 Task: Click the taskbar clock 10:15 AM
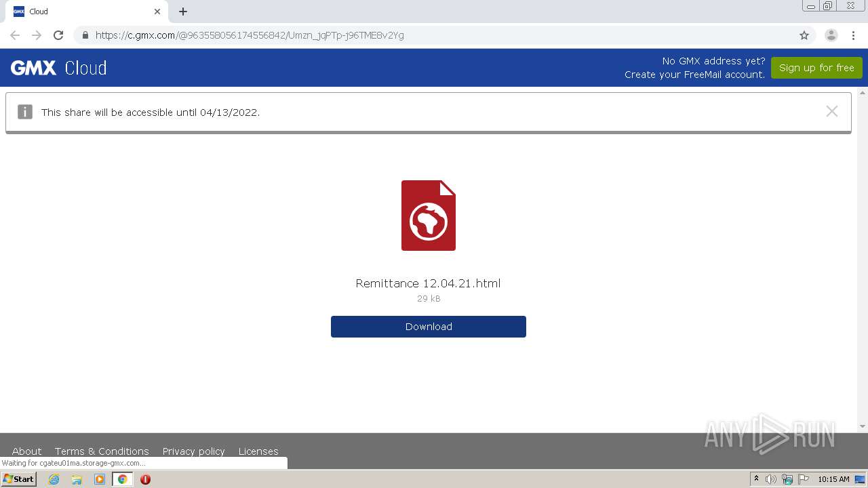[x=833, y=479]
